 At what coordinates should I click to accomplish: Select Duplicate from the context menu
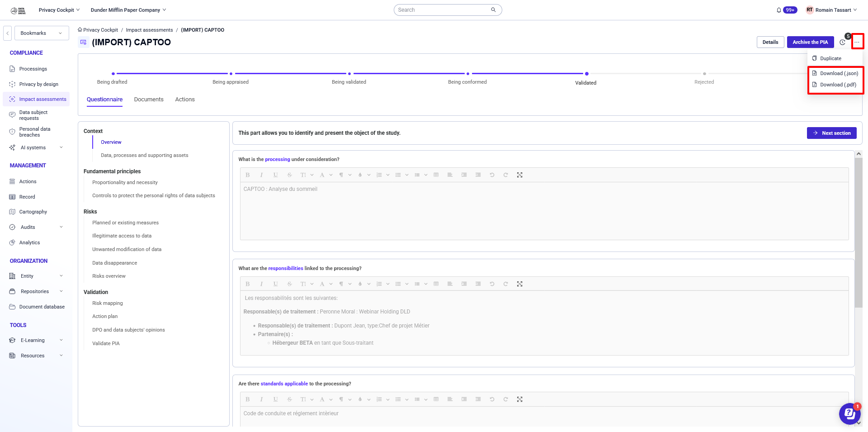(832, 58)
